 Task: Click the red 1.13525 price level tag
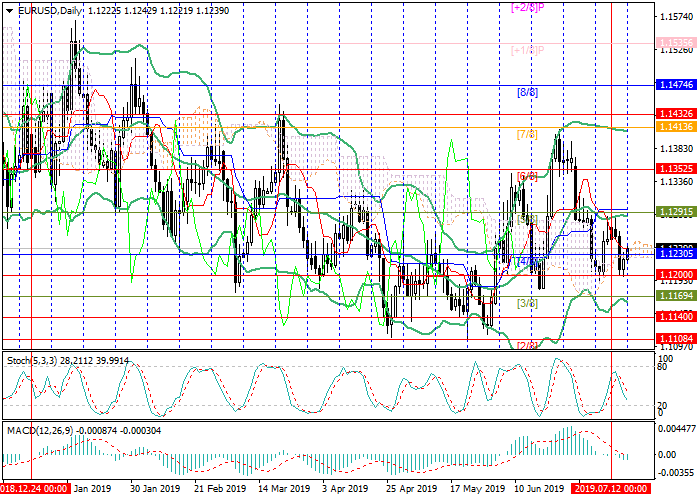676,169
